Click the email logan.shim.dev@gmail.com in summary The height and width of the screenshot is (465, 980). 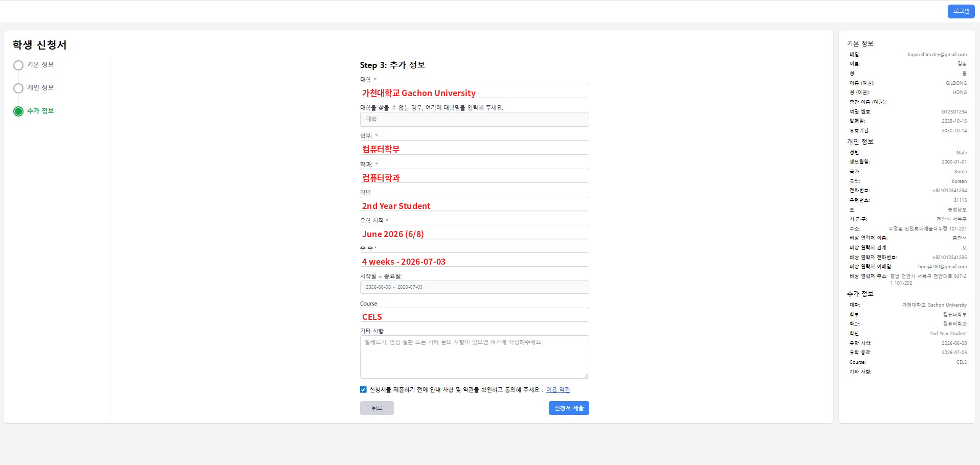(937, 55)
